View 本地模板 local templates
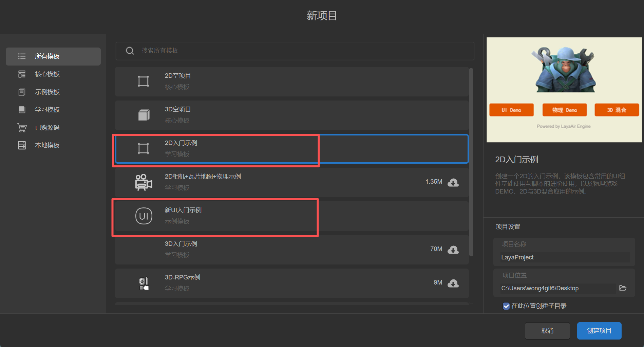This screenshot has width=644, height=347. coord(47,145)
